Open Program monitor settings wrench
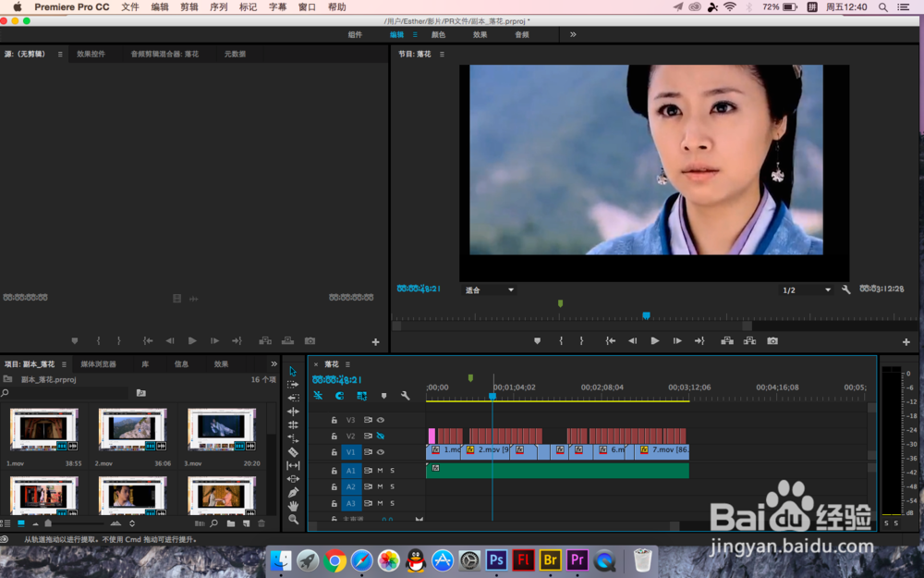 [x=846, y=289]
